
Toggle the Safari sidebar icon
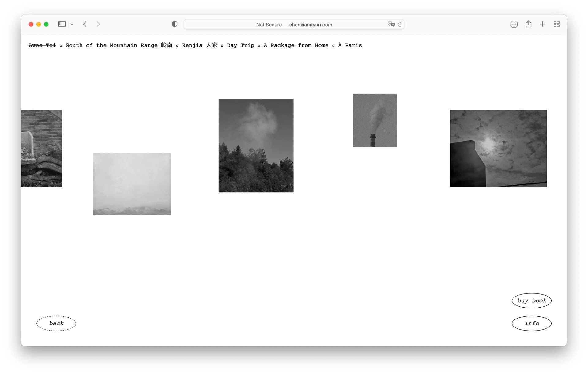tap(62, 24)
